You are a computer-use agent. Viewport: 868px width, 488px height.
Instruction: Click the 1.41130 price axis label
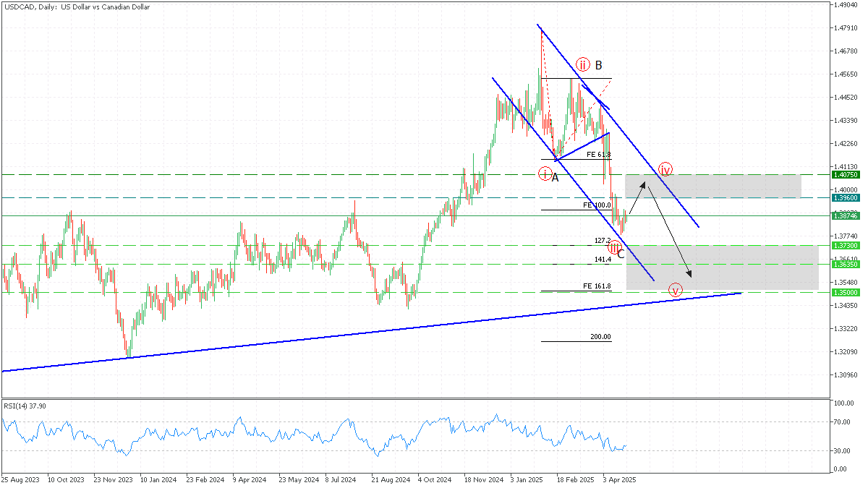click(846, 167)
